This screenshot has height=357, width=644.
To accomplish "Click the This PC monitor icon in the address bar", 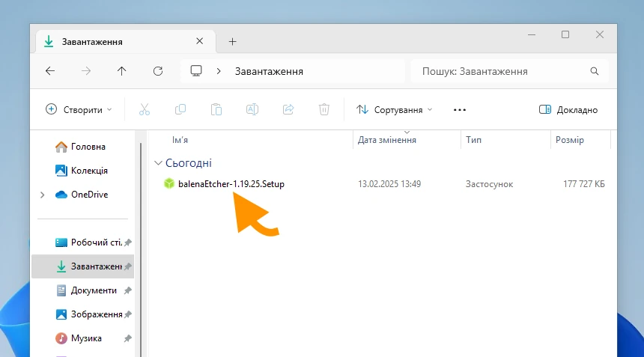I will [196, 71].
